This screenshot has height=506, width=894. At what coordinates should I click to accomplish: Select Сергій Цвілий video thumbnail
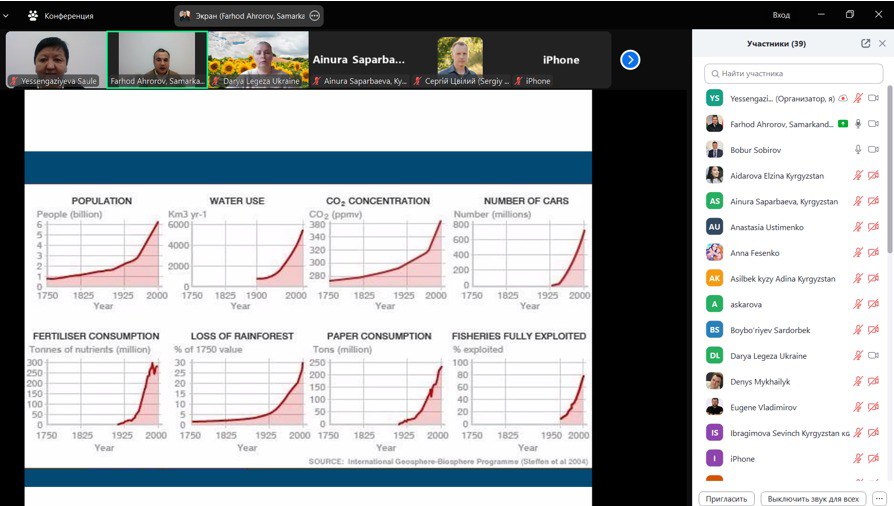click(460, 59)
